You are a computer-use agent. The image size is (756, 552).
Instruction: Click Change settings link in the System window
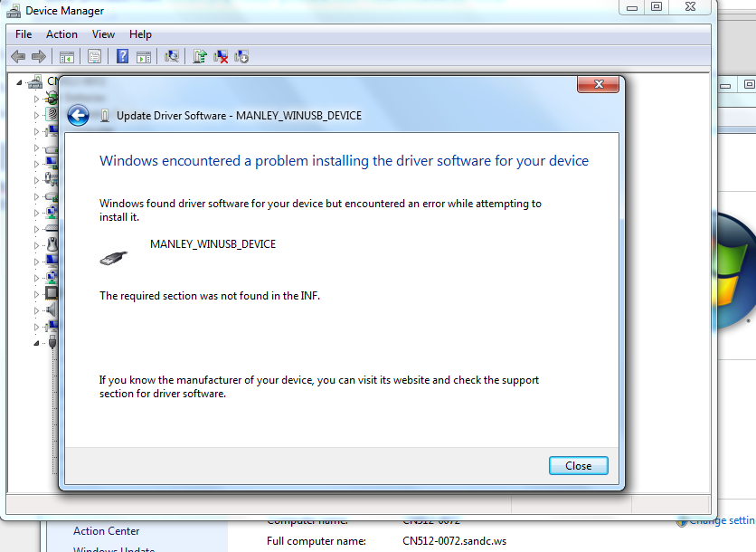(x=722, y=520)
